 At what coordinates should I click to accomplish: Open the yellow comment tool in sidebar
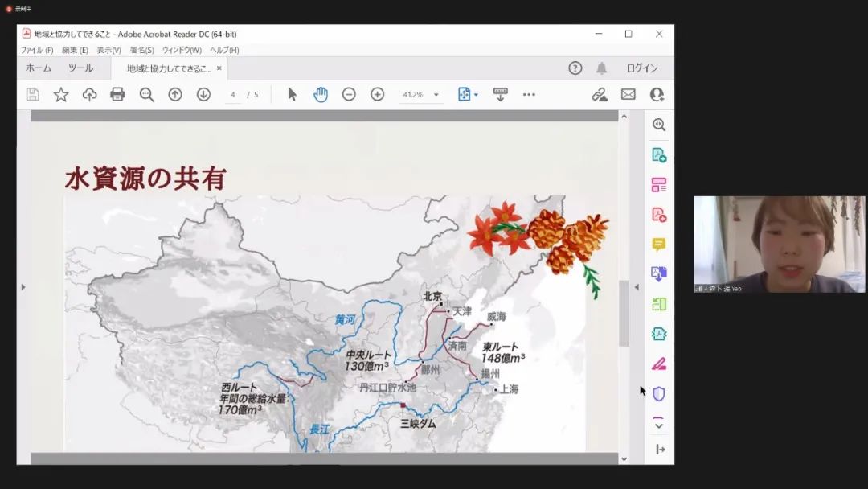[658, 244]
